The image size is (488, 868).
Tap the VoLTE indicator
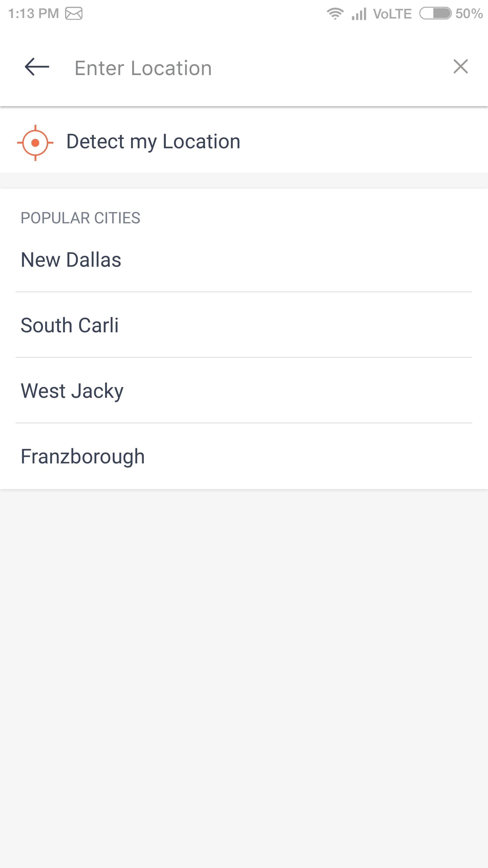click(x=392, y=14)
